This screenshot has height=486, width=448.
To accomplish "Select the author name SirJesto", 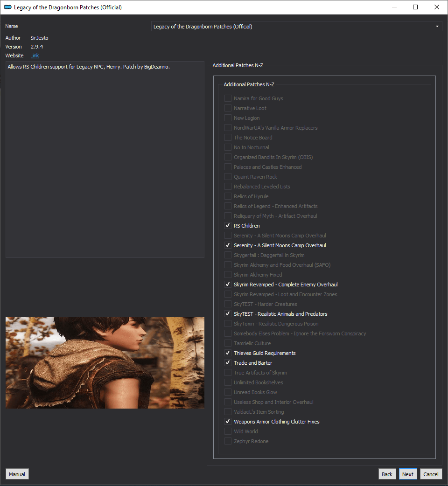I will 39,38.
